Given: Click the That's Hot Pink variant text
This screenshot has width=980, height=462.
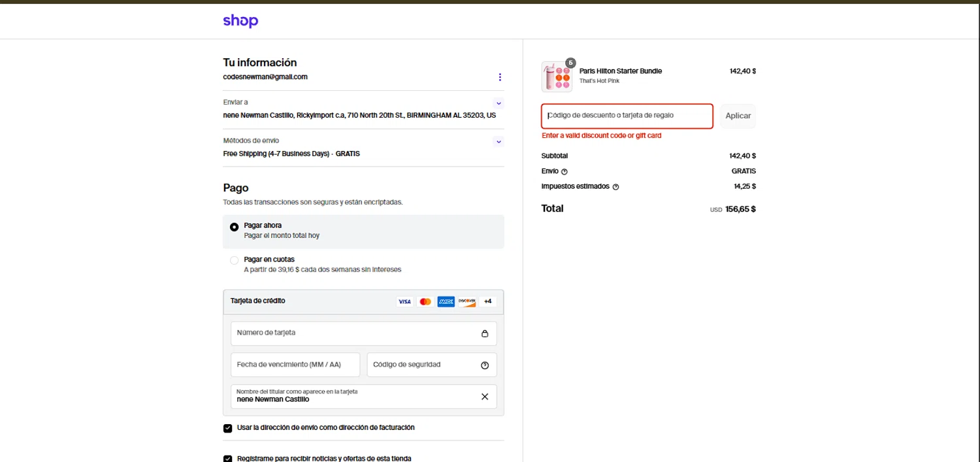Looking at the screenshot, I should (x=599, y=81).
